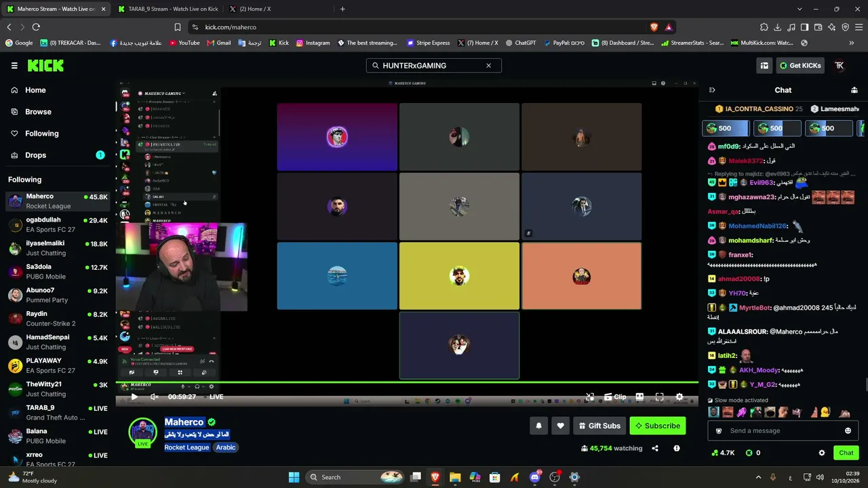Image resolution: width=868 pixels, height=488 pixels.
Task: Open the Brave Shields lion icon
Action: [654, 27]
